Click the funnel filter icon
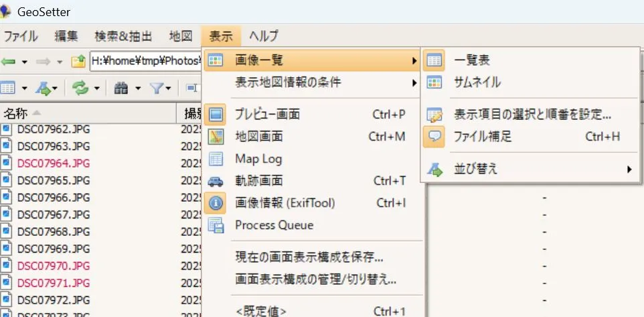The image size is (644, 317). click(x=156, y=88)
